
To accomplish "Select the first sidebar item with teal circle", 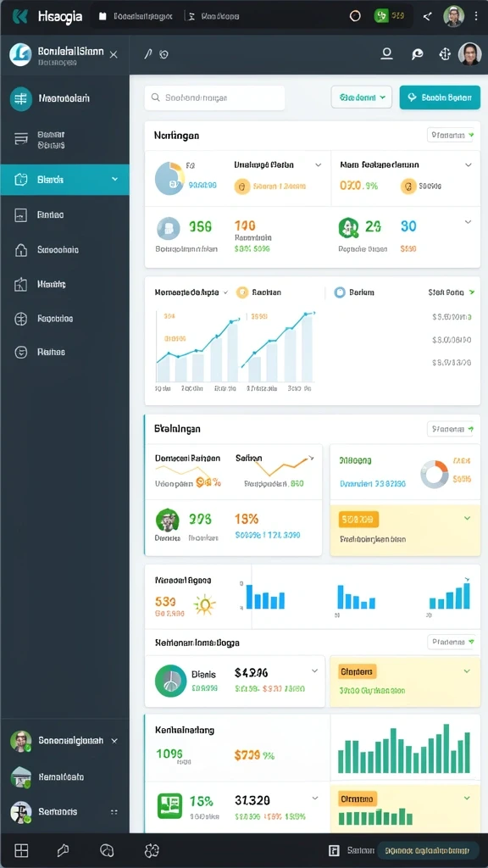I will click(64, 98).
